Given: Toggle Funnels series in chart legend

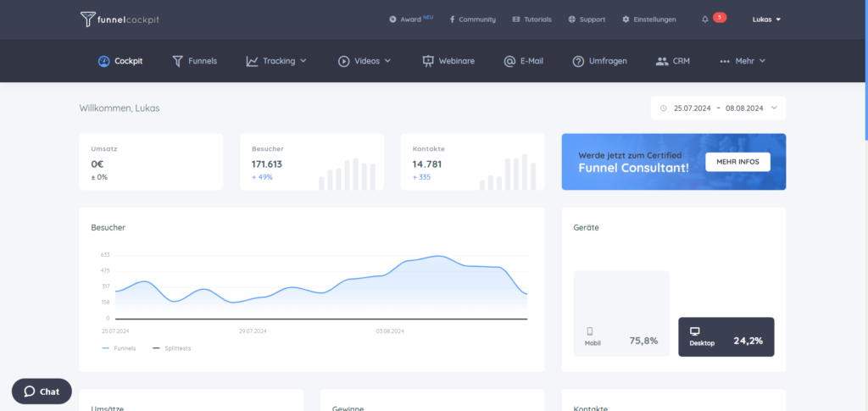Looking at the screenshot, I should [x=119, y=348].
